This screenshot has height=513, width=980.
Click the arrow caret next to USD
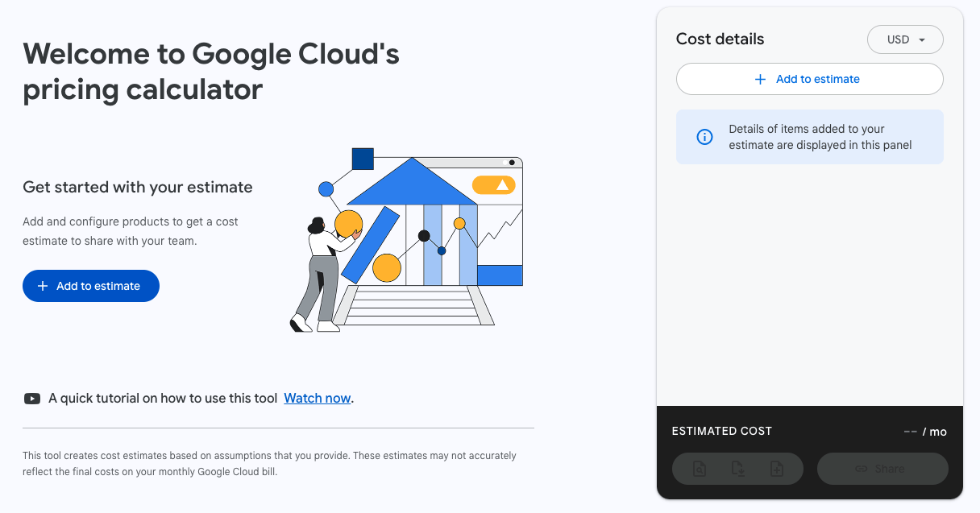coord(921,39)
